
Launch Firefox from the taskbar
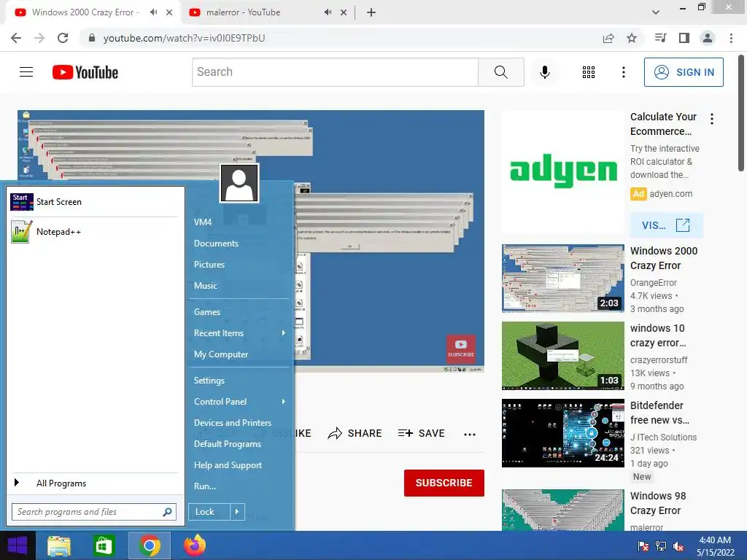(x=195, y=545)
